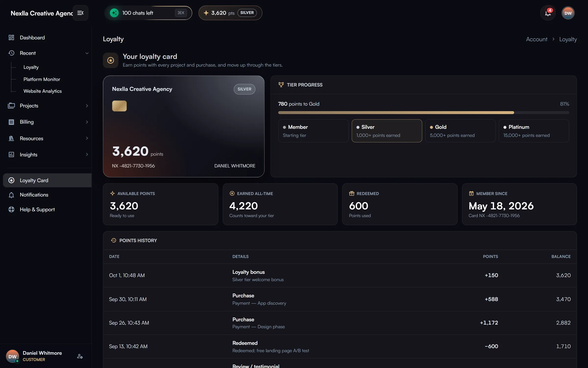Open Loyalty under Recent
The width and height of the screenshot is (588, 368).
tap(31, 67)
